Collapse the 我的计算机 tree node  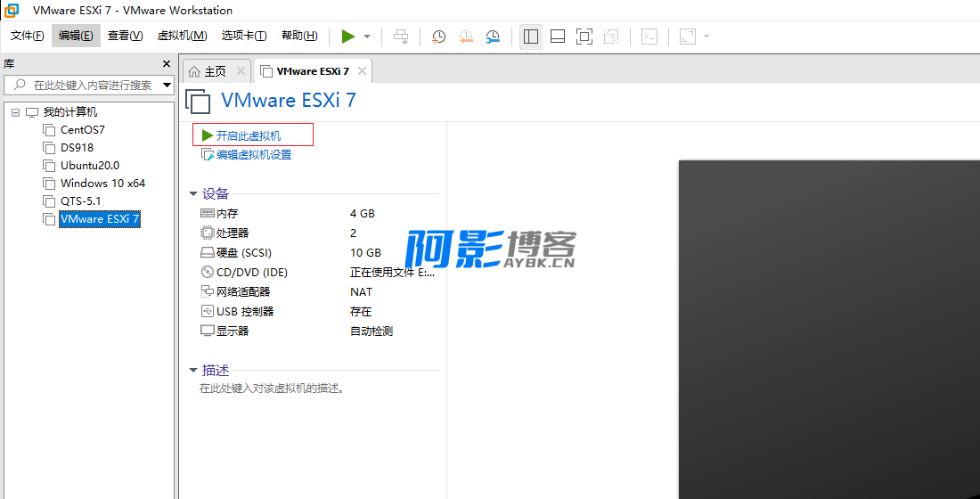[16, 112]
